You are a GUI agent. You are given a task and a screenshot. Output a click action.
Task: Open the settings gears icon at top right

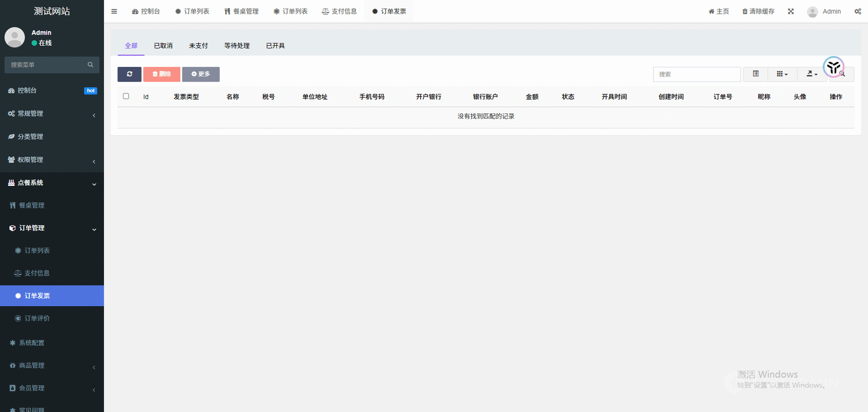857,11
